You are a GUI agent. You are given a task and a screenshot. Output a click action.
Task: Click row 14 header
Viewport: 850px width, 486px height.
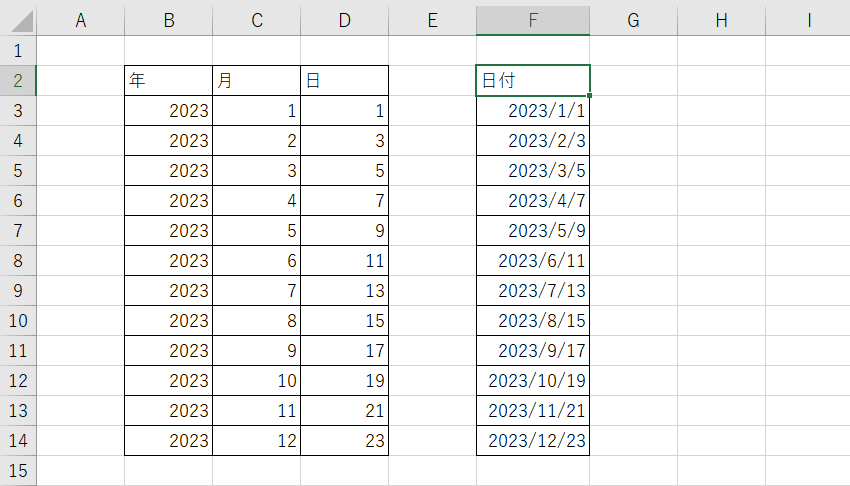coord(18,441)
